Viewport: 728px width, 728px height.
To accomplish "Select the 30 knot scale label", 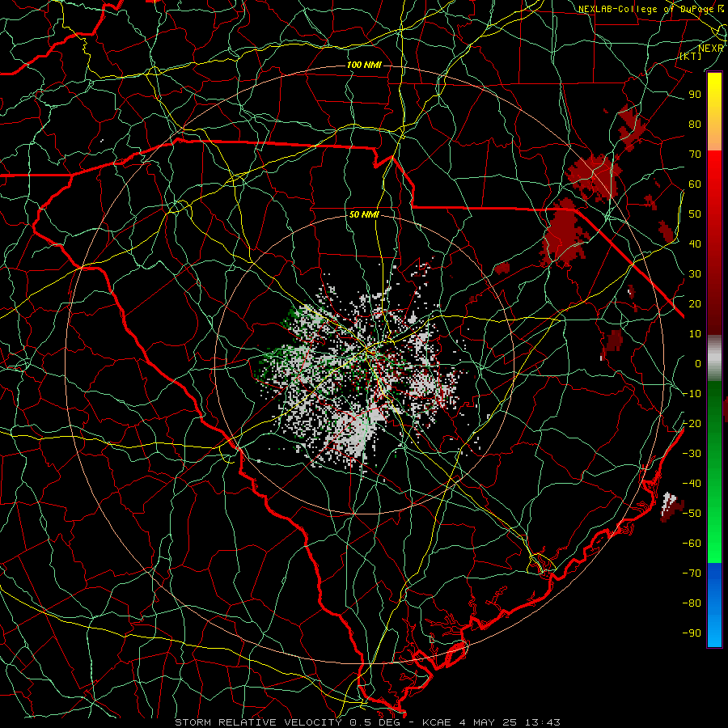I will pos(695,274).
